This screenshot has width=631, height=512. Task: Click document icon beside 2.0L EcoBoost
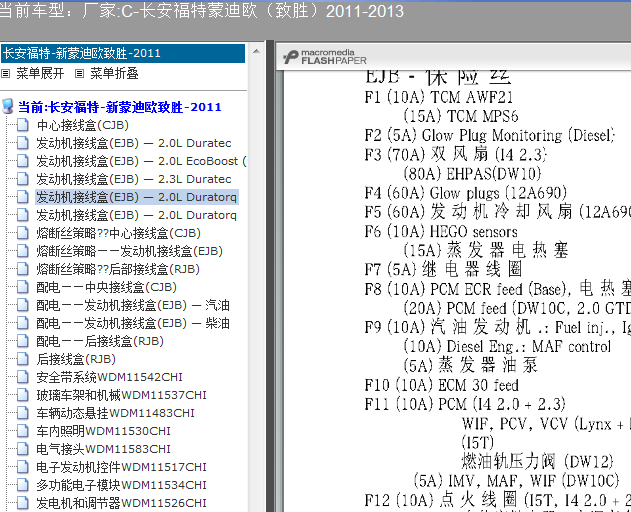point(23,161)
